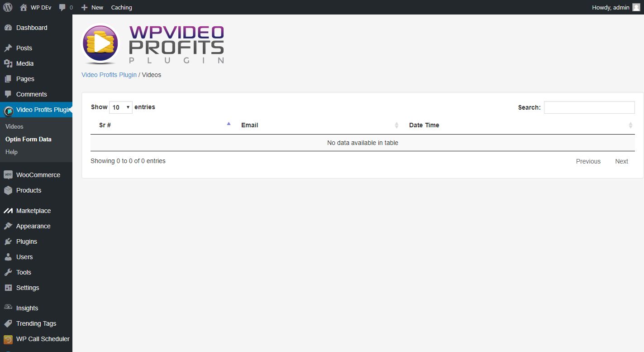The height and width of the screenshot is (352, 644).
Task: Open the Marketplace menu label
Action: (x=33, y=211)
